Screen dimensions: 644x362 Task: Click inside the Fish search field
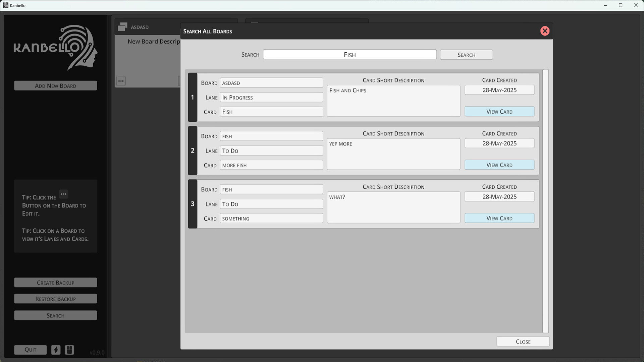point(350,54)
